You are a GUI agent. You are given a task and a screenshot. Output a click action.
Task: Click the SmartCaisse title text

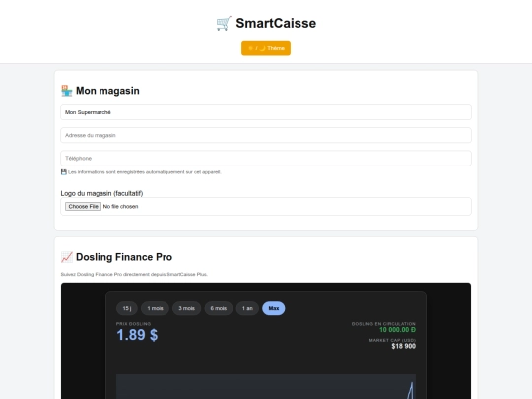(276, 23)
